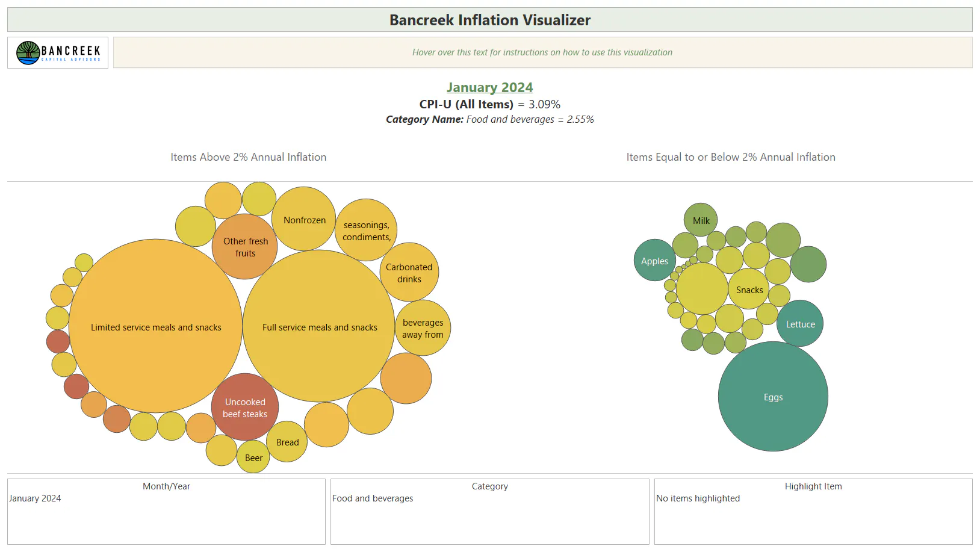Open the Highlight Item selector
Viewport: 980px width, 552px height.
(813, 512)
